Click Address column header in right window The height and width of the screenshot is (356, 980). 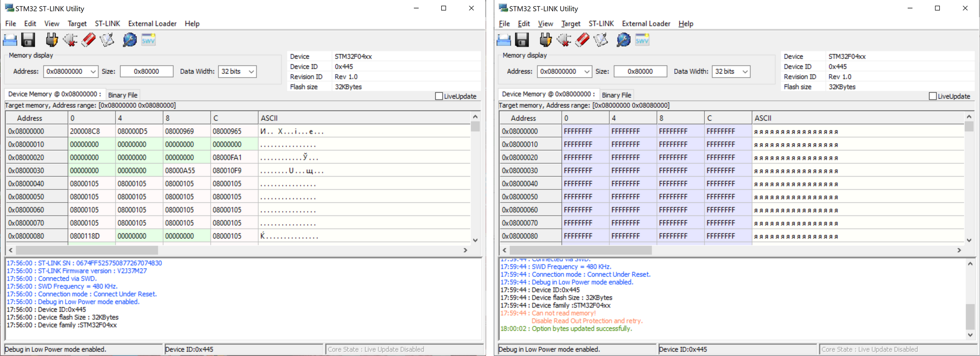530,118
